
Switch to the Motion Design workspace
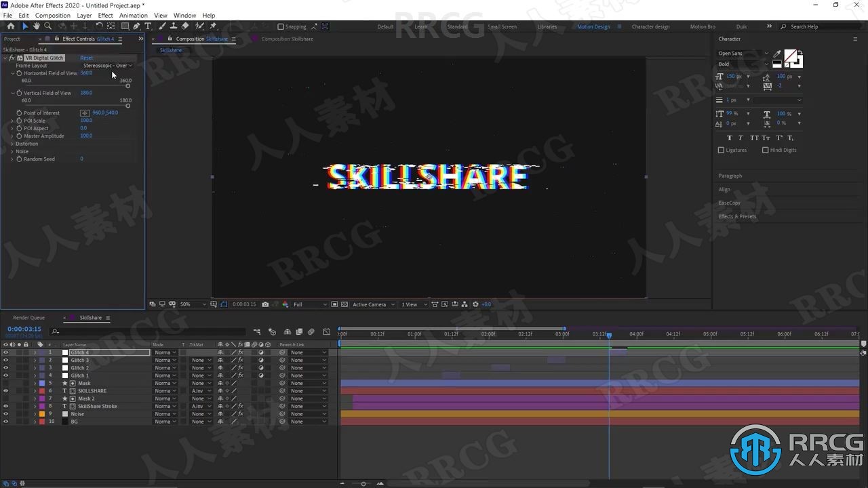point(593,27)
